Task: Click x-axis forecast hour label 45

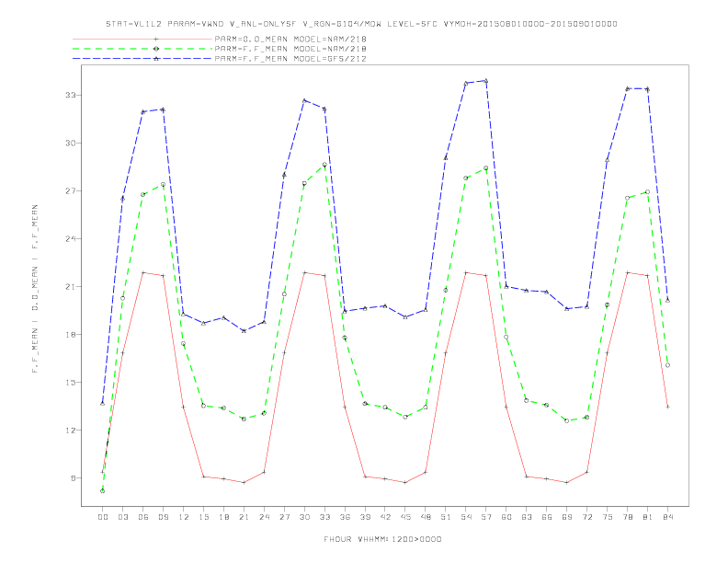Action: coord(405,517)
